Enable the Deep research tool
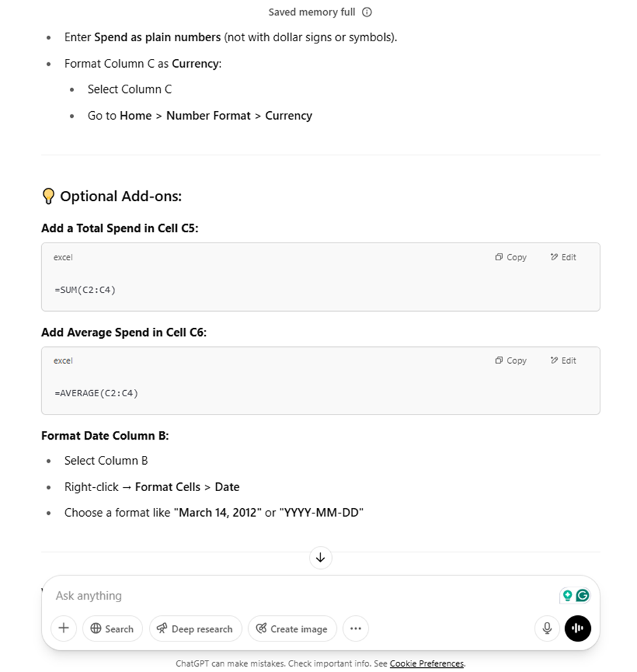 [195, 629]
